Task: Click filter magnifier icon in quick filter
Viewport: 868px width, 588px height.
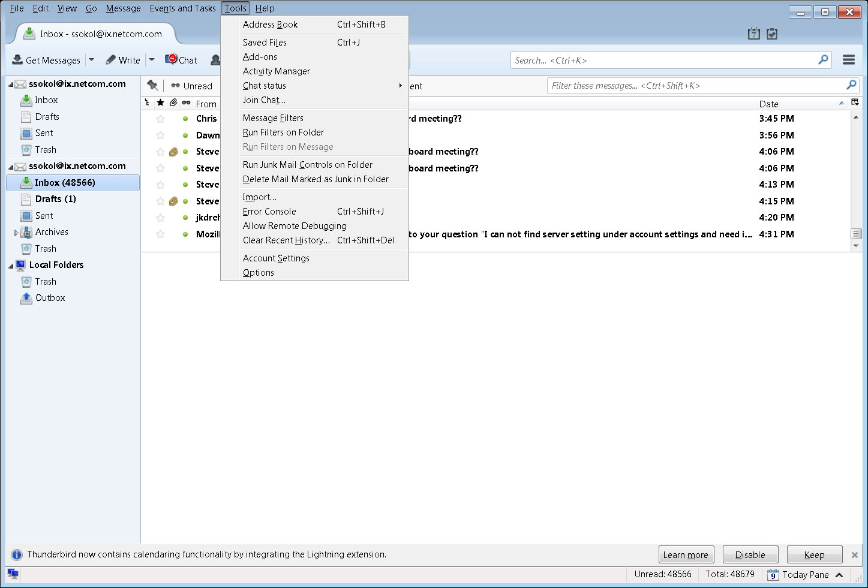Action: [851, 85]
